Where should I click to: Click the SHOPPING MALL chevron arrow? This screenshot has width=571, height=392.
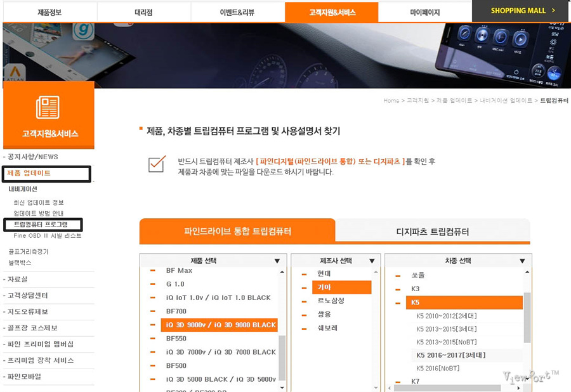pos(553,11)
